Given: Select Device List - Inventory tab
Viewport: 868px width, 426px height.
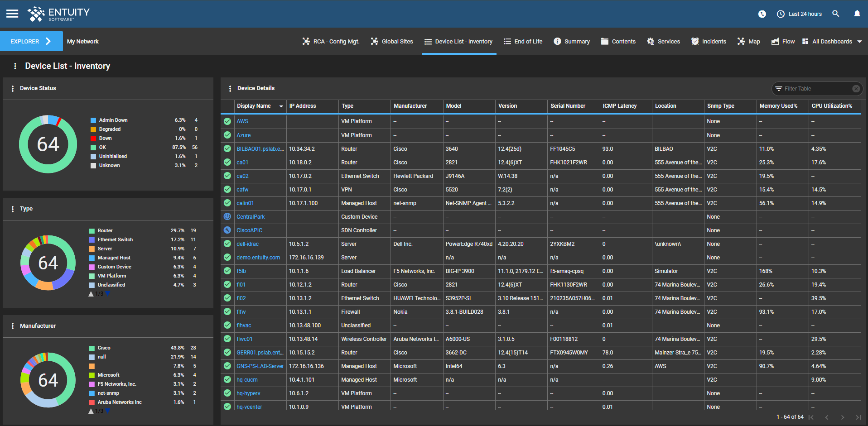Looking at the screenshot, I should (x=458, y=41).
